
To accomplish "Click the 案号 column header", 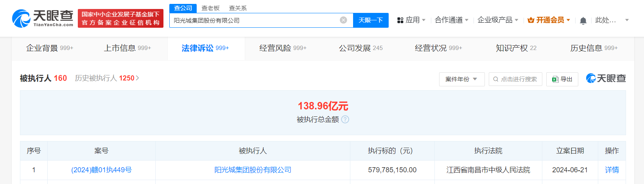I will click(101, 151).
